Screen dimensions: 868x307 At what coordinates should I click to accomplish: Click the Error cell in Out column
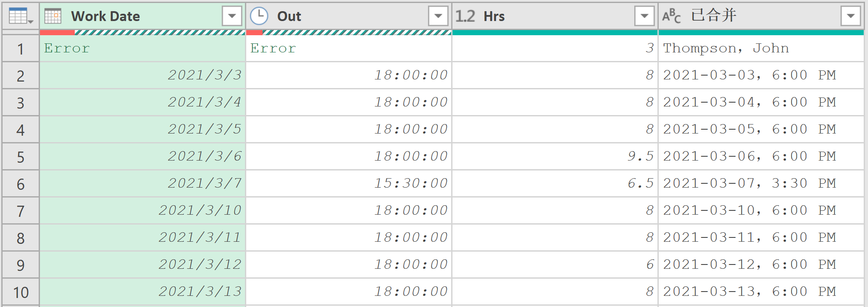348,49
